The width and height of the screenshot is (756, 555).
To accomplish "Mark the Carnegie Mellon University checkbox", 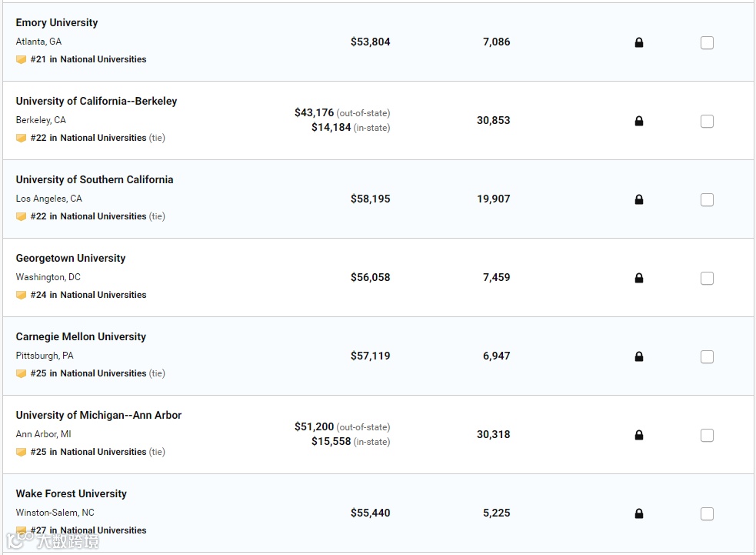I will pyautogui.click(x=707, y=357).
